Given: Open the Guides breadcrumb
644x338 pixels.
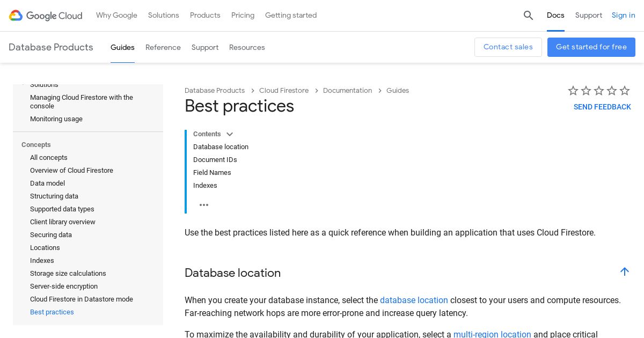Looking at the screenshot, I should pyautogui.click(x=398, y=91).
